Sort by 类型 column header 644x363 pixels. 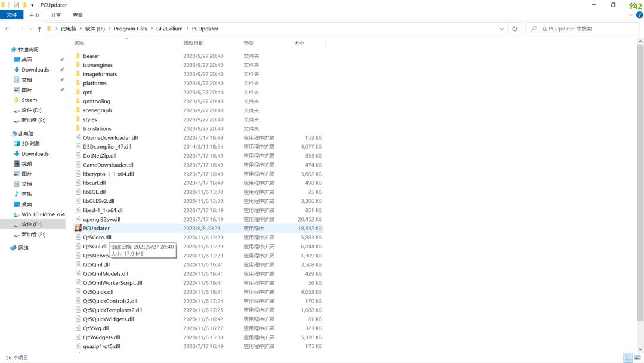249,43
